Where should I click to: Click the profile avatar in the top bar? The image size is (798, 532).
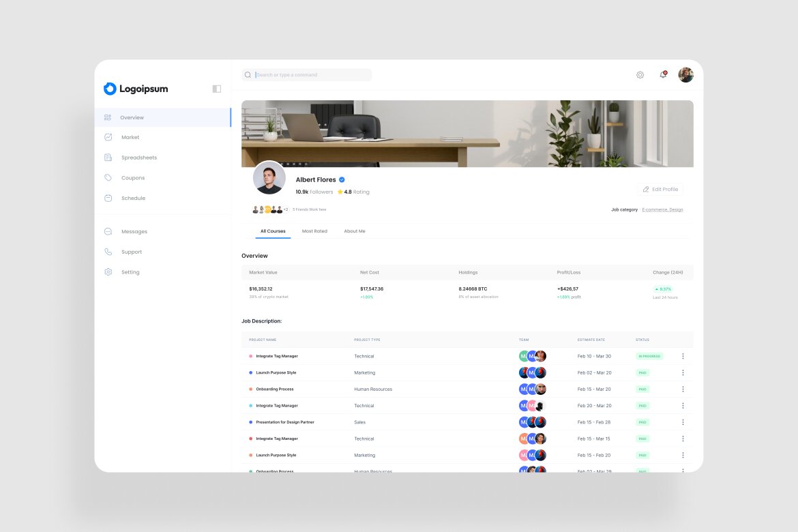(x=685, y=74)
